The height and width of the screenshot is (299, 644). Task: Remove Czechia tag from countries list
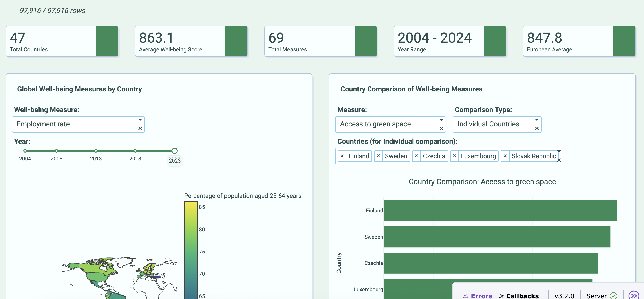[x=416, y=156]
